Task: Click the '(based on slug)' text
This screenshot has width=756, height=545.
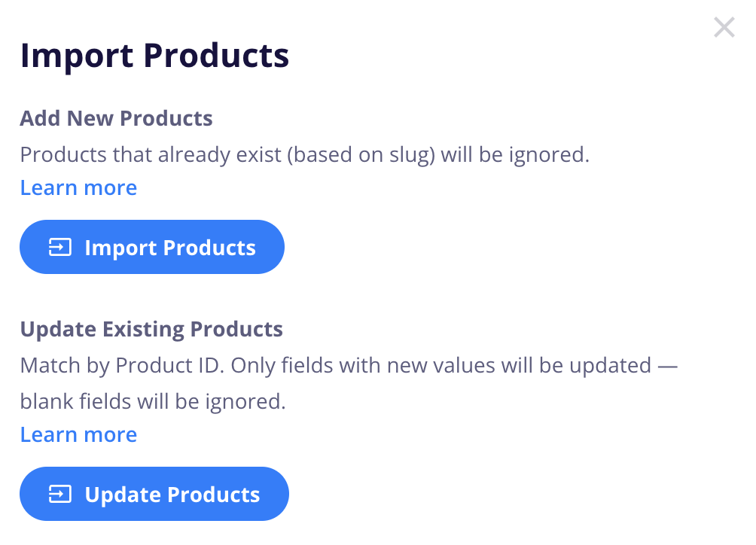Action: click(361, 155)
